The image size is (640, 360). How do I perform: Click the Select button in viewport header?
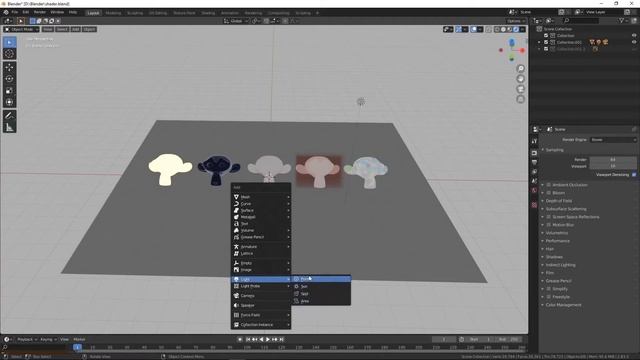62,29
